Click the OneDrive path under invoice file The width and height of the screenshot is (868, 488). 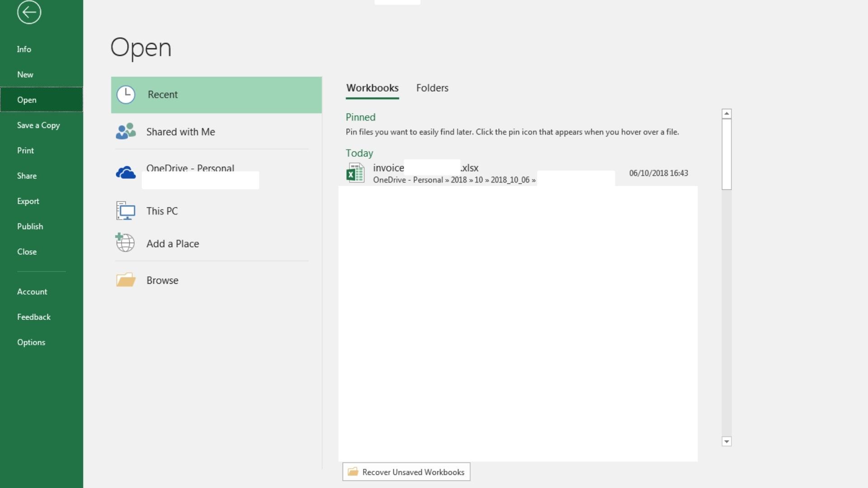pyautogui.click(x=454, y=180)
